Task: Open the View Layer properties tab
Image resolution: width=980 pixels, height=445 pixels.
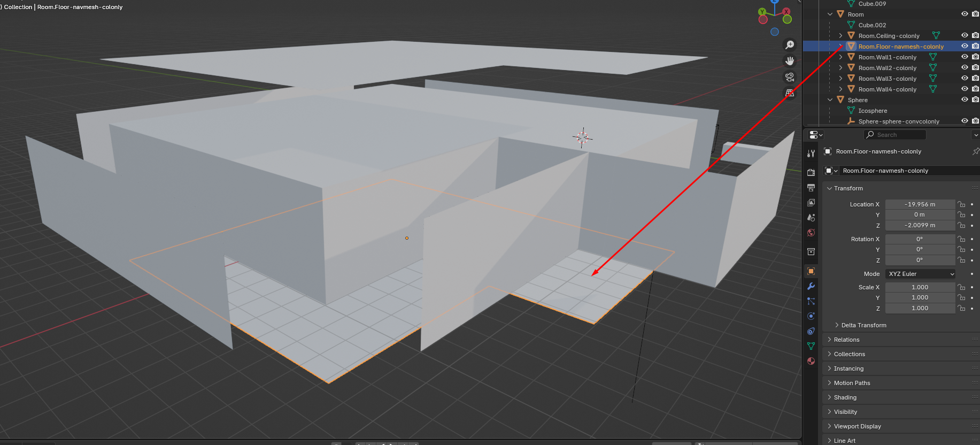Action: point(811,203)
